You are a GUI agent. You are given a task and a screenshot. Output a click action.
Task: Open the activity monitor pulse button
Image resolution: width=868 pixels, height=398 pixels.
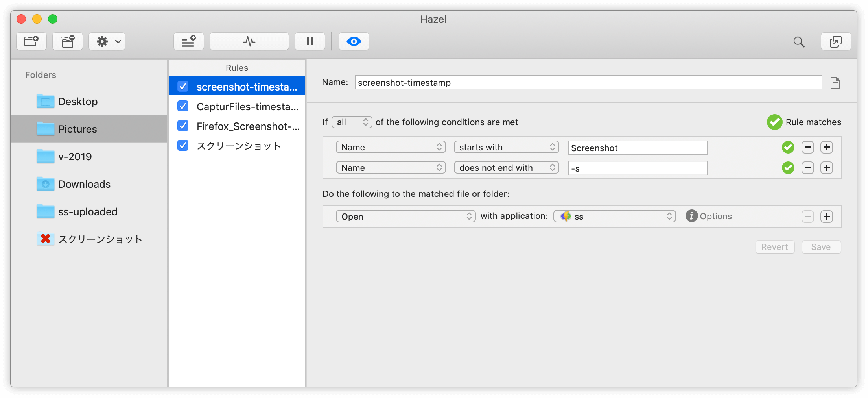click(x=249, y=41)
